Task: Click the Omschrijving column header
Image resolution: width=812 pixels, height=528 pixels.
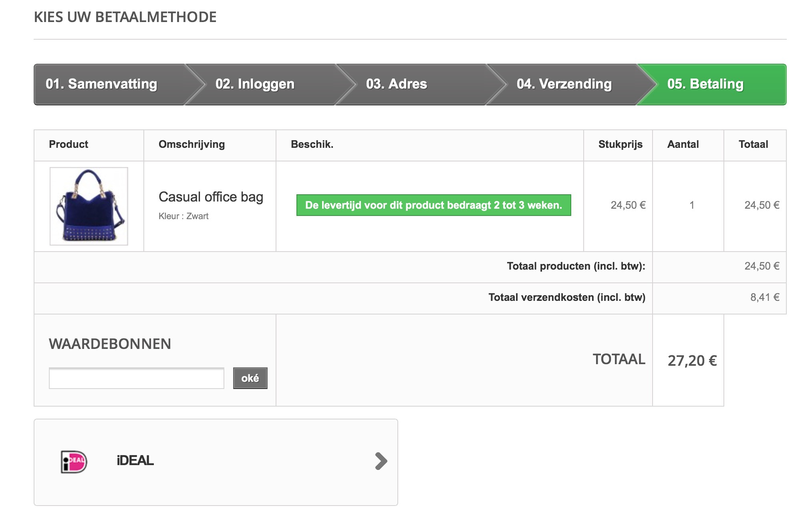Action: [x=191, y=145]
